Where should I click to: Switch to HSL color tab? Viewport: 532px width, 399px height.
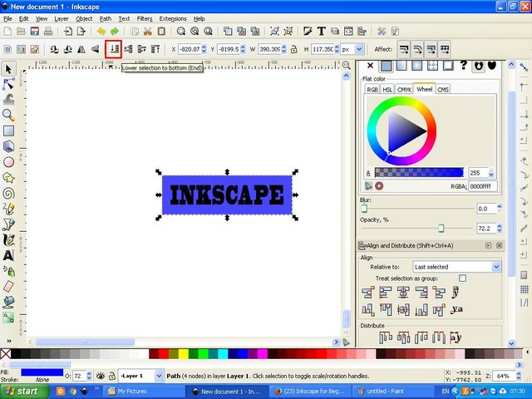point(387,90)
